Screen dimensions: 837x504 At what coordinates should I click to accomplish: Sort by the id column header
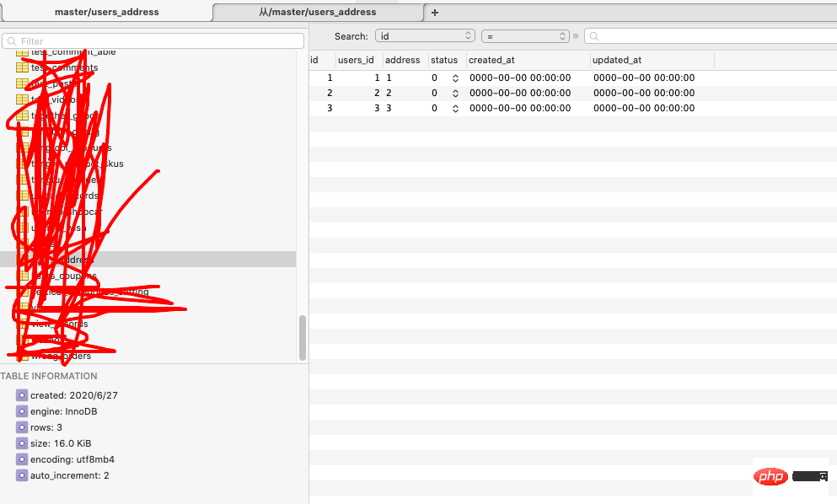point(322,60)
